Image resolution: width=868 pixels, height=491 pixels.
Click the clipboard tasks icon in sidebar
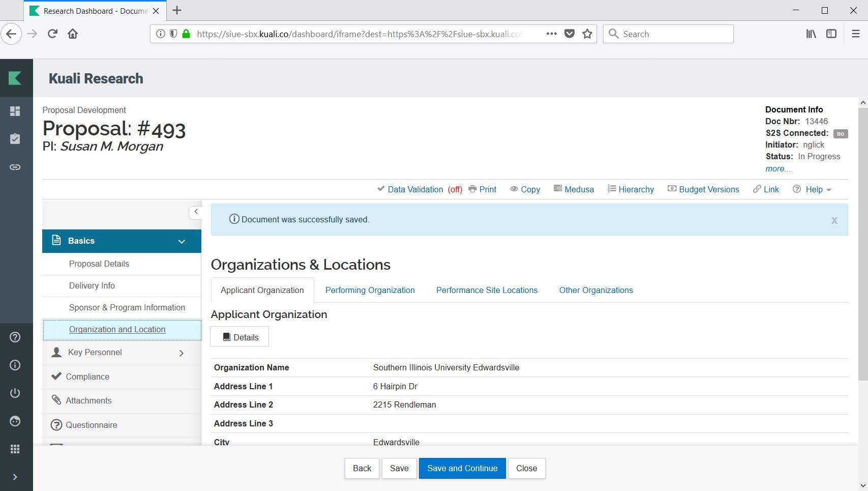pos(15,139)
